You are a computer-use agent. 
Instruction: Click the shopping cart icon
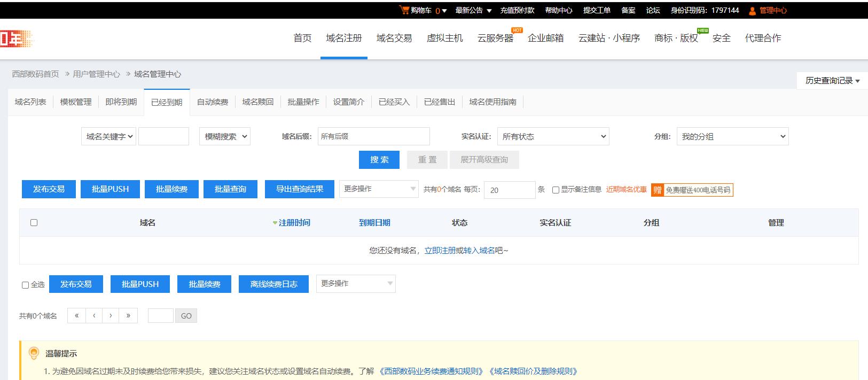[404, 10]
